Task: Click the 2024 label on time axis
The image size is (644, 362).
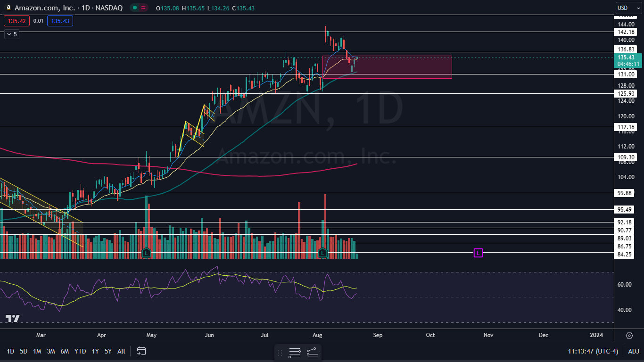Action: tap(596, 335)
